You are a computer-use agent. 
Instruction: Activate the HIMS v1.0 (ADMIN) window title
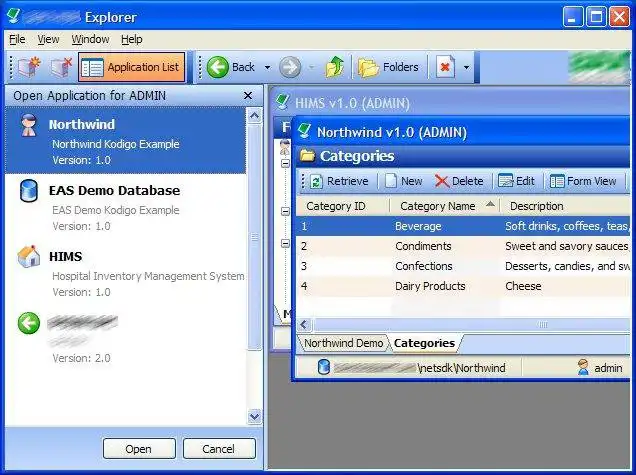tap(352, 103)
